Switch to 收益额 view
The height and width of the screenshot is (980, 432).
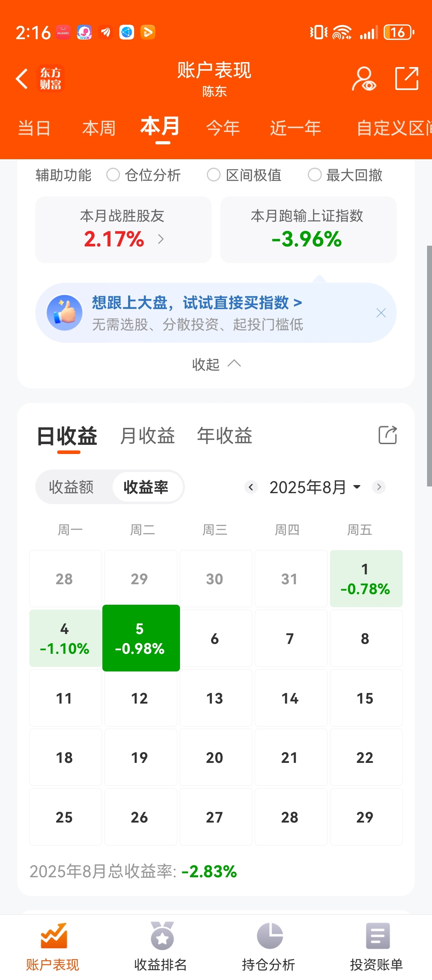click(71, 487)
